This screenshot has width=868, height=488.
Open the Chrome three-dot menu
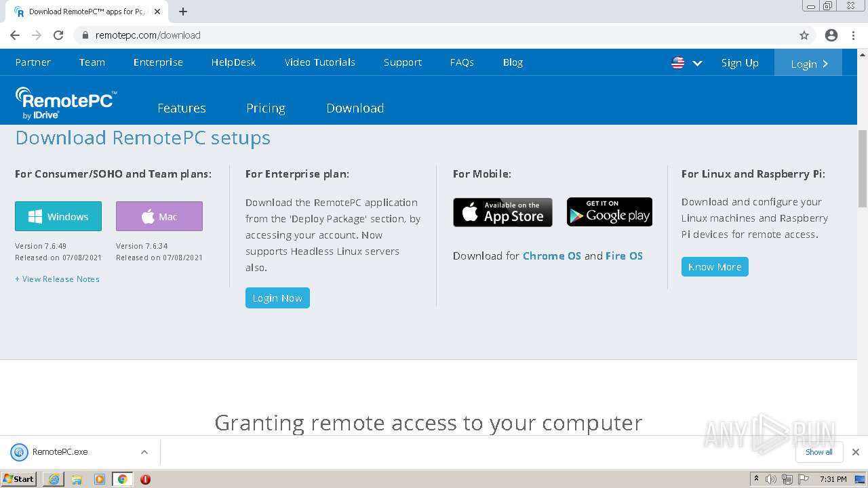coord(852,35)
